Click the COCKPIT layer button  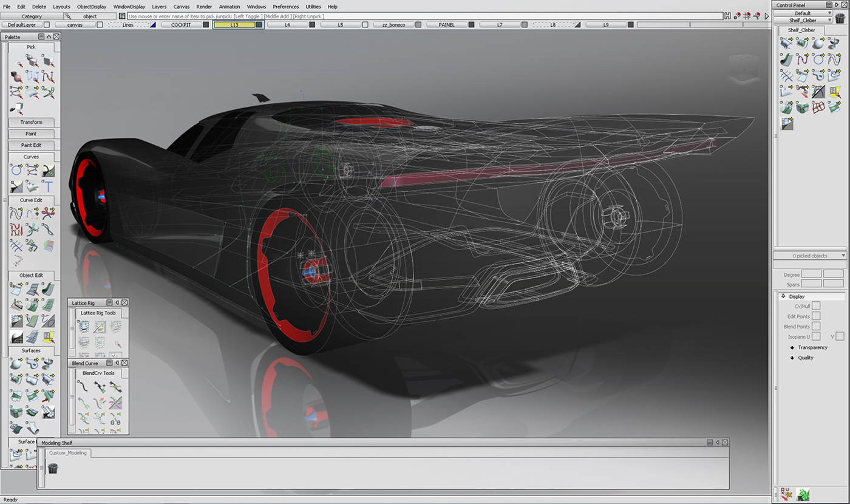(181, 25)
